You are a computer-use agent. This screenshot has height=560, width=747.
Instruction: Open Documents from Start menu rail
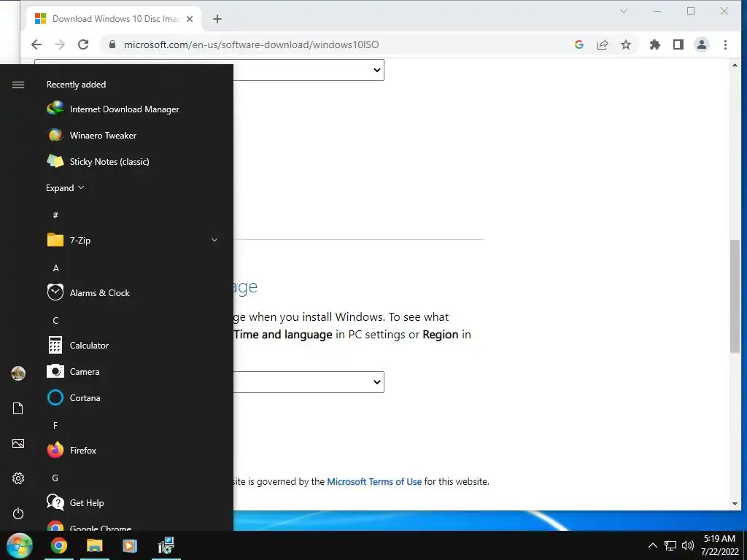pyautogui.click(x=18, y=408)
